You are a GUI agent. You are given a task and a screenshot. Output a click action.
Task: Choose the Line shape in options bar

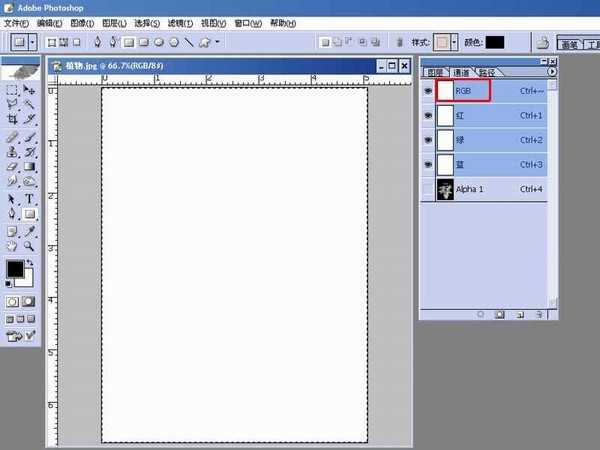[189, 42]
